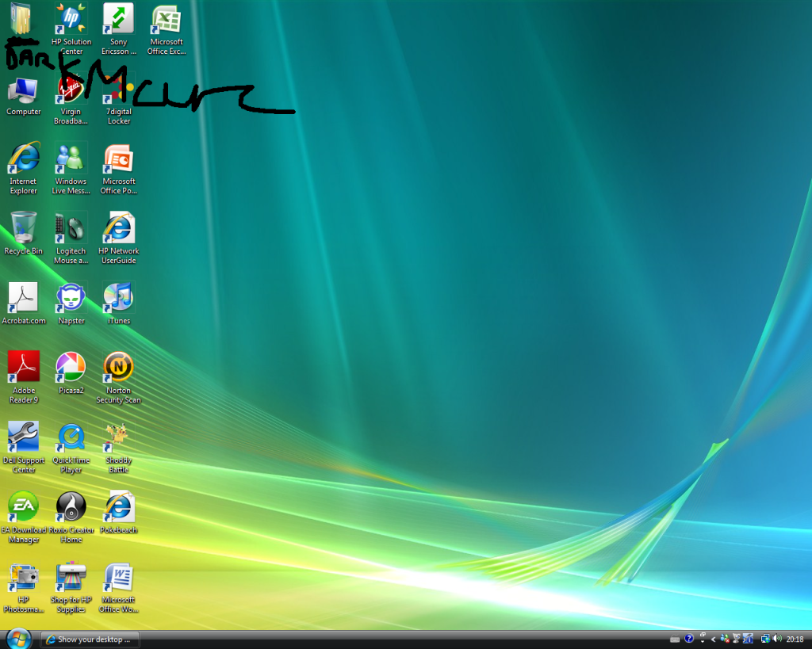The width and height of the screenshot is (812, 649).
Task: Click the 'Show your desktop' taskbar button
Action: coord(90,639)
